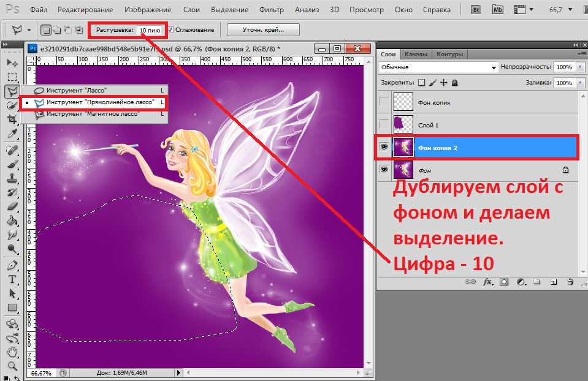
Task: Choose Инструмент "Магнитное лассо" from flyout
Action: click(x=93, y=113)
